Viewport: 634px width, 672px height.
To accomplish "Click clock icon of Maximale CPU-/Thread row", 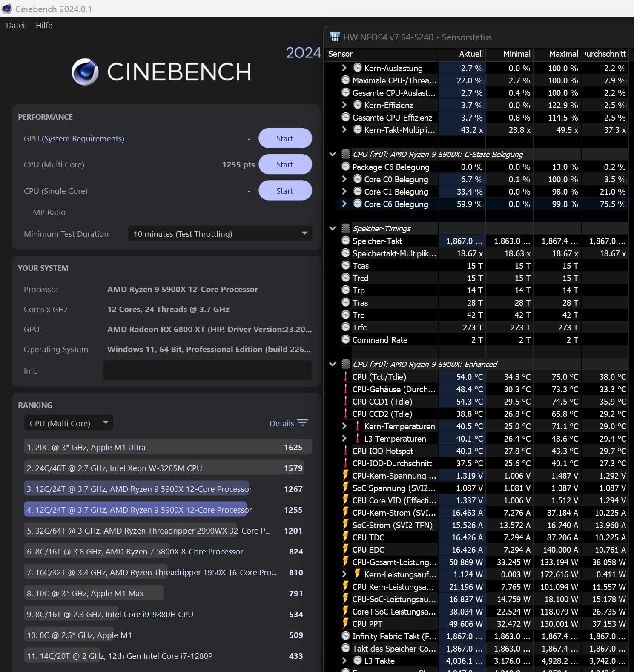I will [346, 80].
